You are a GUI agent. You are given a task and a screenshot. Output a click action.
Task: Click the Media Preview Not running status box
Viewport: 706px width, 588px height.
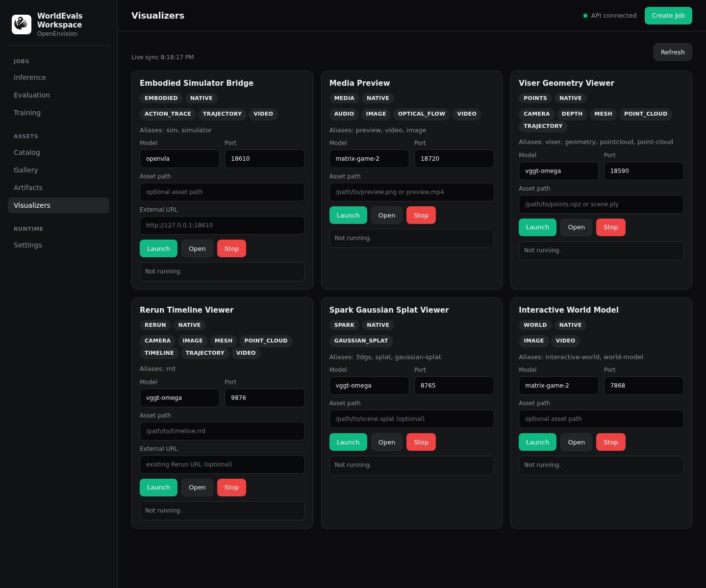click(412, 238)
